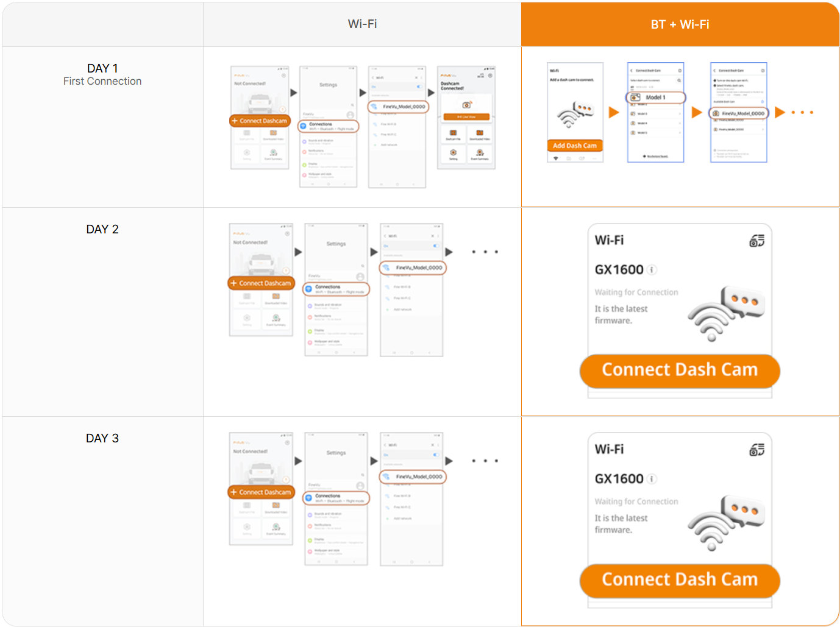Click the Downloaded Video icon on Dashcam Connected screen
This screenshot has height=627, width=840.
pyautogui.click(x=480, y=134)
